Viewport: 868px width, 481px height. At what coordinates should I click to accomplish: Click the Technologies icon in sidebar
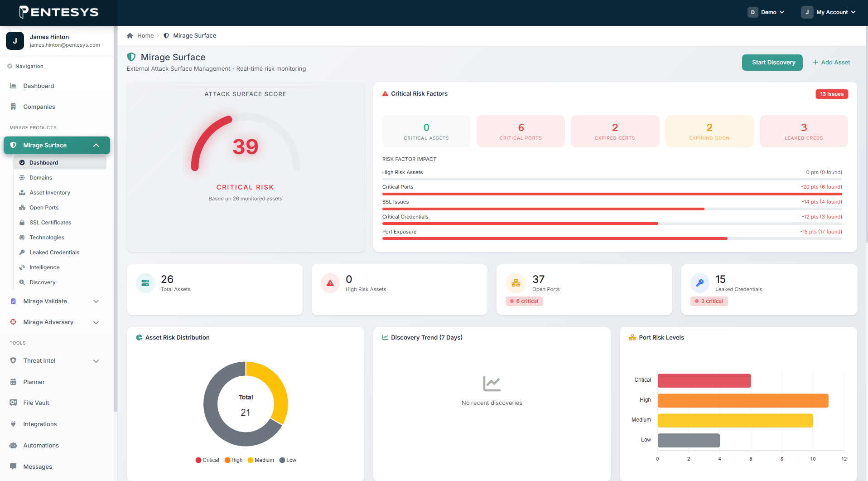pos(22,238)
